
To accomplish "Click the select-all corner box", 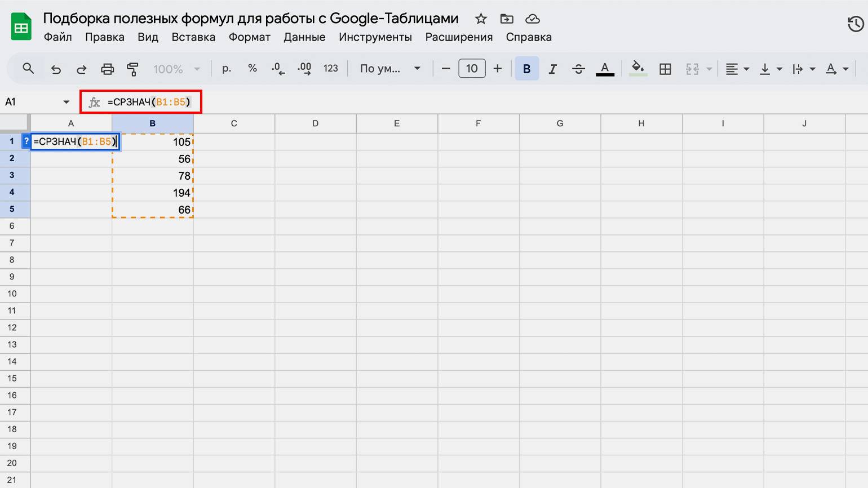I will click(14, 123).
